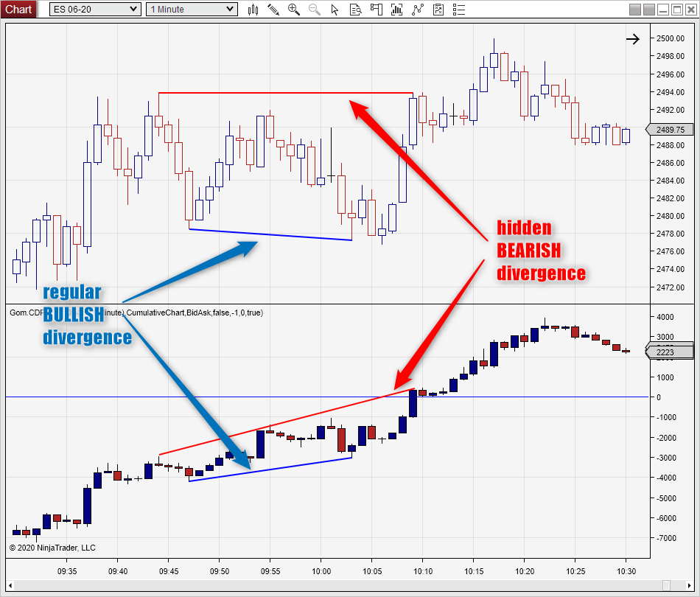
Task: Click the 2223 indicator value marker
Action: coord(670,352)
